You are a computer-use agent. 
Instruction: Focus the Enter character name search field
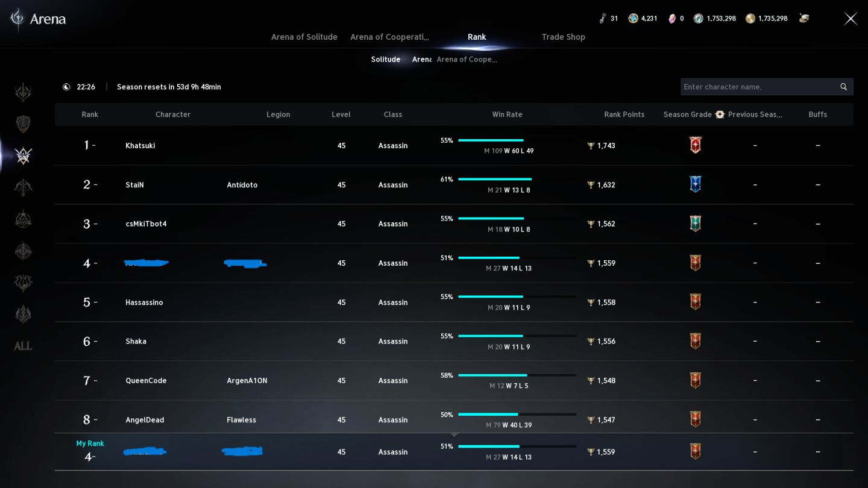[767, 87]
